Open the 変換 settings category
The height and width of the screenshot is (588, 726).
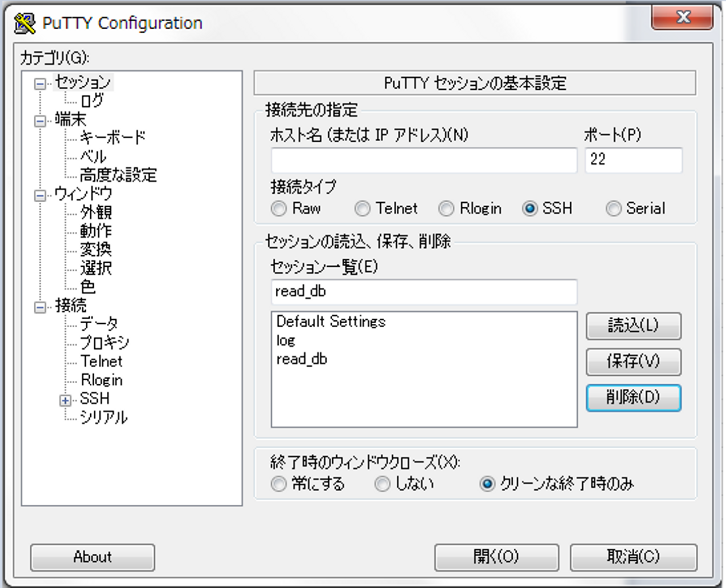click(96, 250)
